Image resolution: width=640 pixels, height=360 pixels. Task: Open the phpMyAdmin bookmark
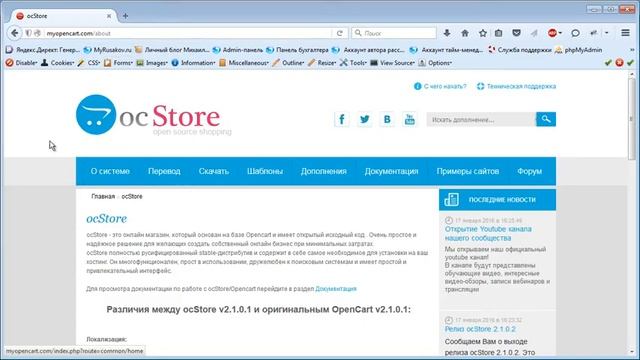click(x=579, y=50)
